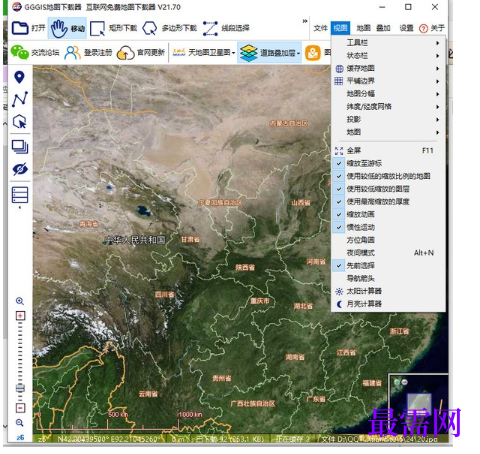Choose the polygon selection cursor tool
480x454 pixels.
(x=20, y=122)
